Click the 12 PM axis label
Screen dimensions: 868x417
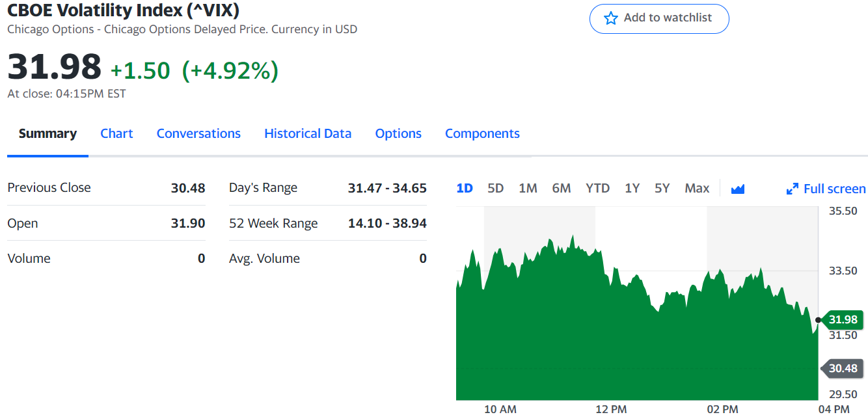(x=611, y=409)
